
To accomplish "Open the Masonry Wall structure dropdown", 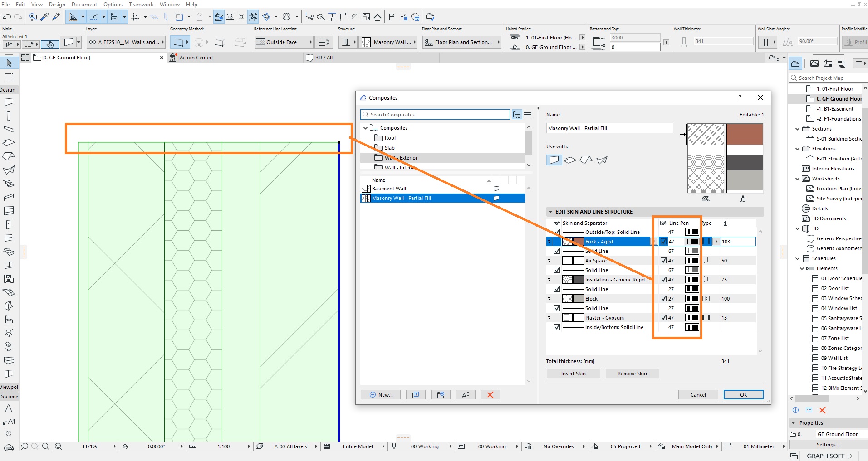I will tap(389, 42).
